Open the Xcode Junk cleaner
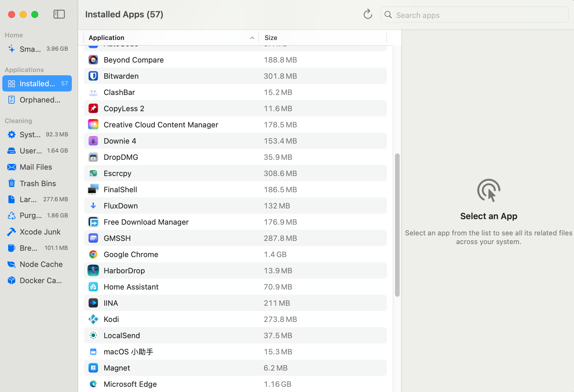This screenshot has height=392, width=574. [40, 232]
